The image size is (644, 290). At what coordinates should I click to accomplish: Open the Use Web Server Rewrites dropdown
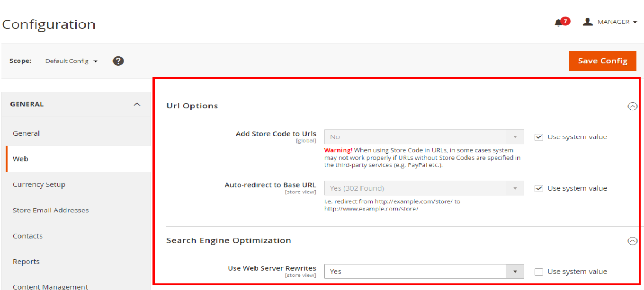[x=423, y=272]
